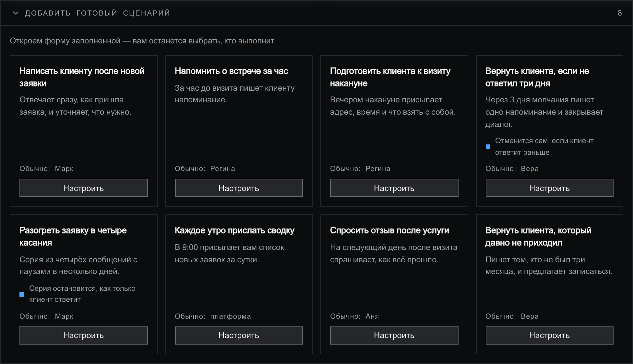Click «Обычно: Марк» in «Написать клиенту после новой заявки»
Screen dimensions: 633x364
46,168
